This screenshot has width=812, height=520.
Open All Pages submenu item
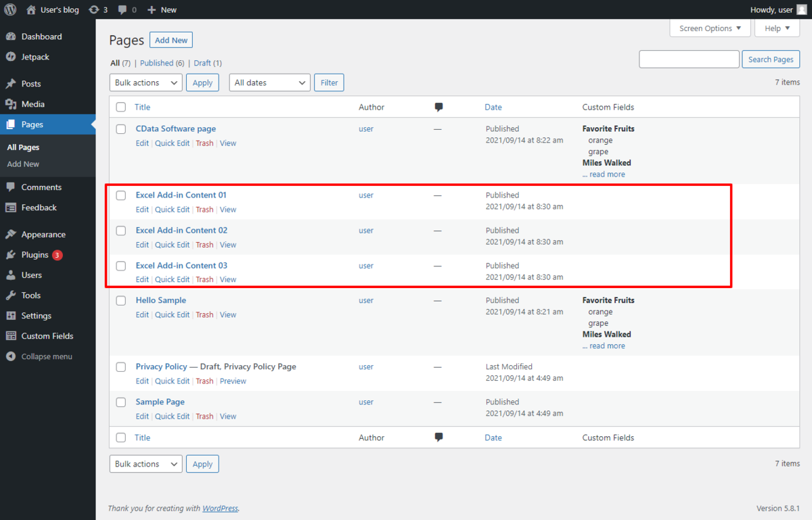coord(23,147)
